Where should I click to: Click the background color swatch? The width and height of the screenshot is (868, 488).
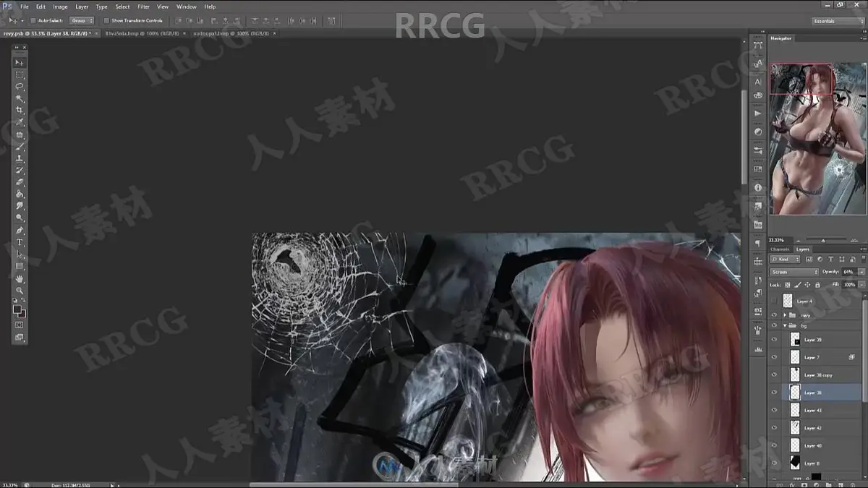tap(22, 314)
